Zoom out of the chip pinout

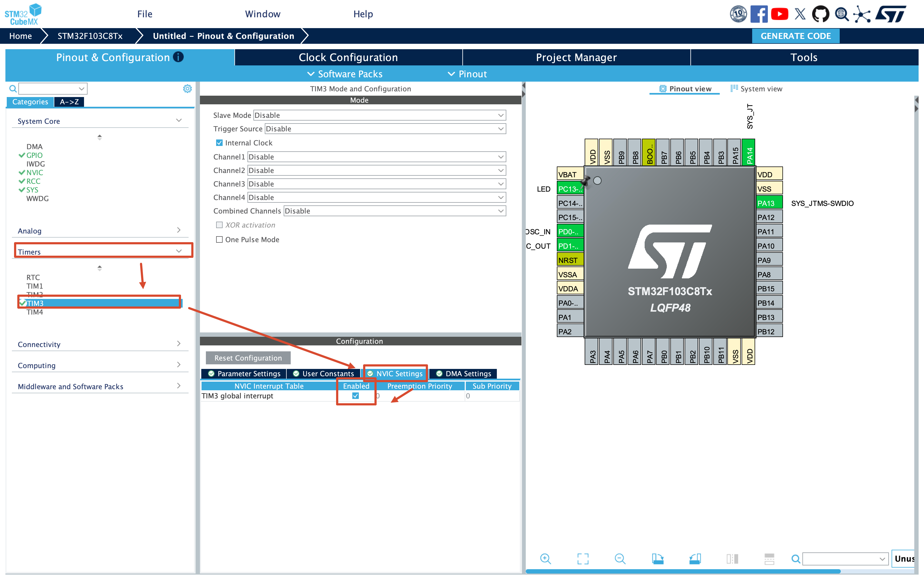coord(620,559)
